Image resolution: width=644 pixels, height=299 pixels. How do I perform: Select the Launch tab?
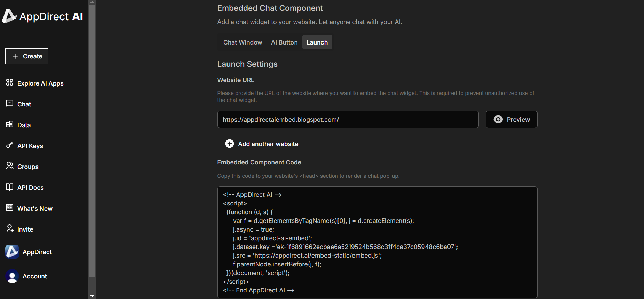point(317,42)
